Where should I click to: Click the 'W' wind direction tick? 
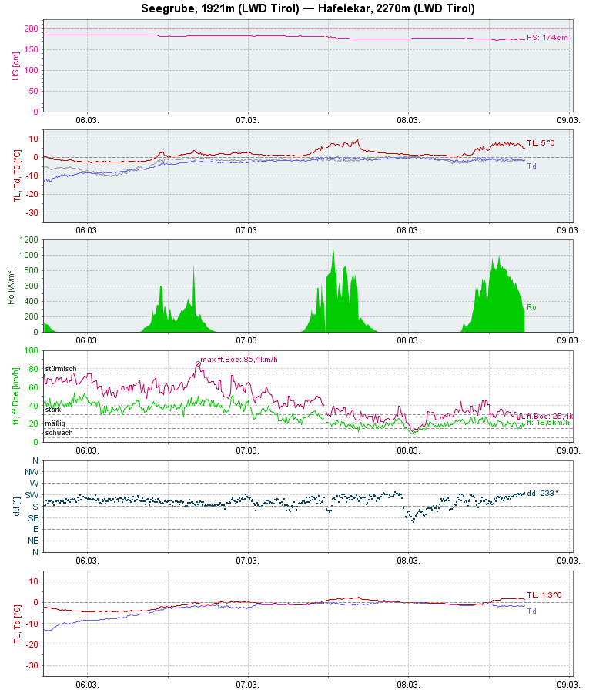pos(35,484)
